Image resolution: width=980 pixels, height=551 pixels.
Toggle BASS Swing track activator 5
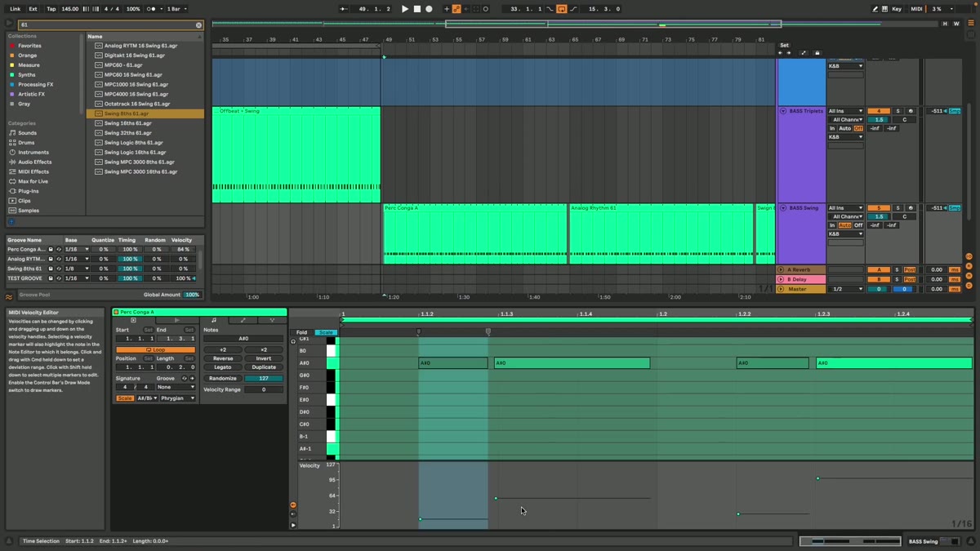point(879,208)
